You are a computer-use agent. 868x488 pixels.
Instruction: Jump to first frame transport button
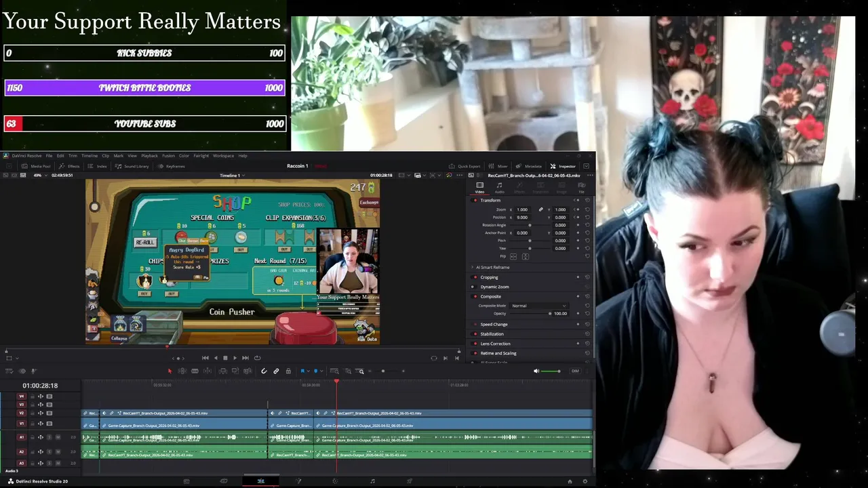[x=205, y=358]
